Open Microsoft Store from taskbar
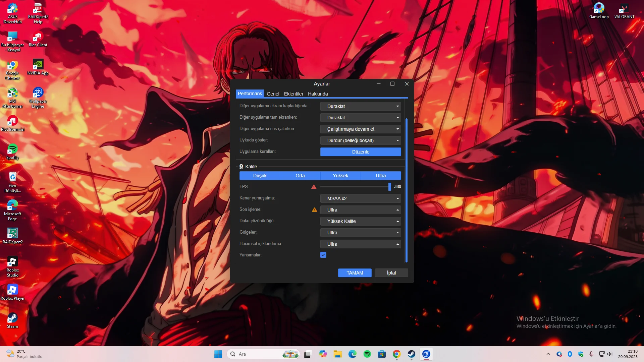Viewport: 644px width, 362px height. [x=382, y=354]
